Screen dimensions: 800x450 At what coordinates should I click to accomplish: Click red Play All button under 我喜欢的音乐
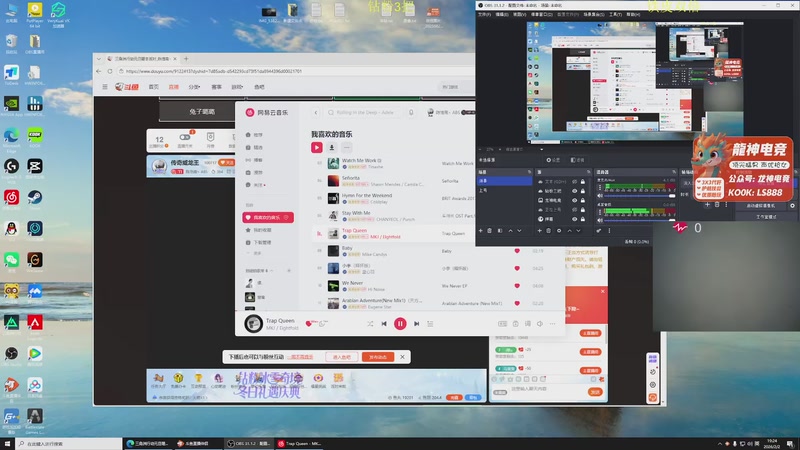tap(317, 147)
